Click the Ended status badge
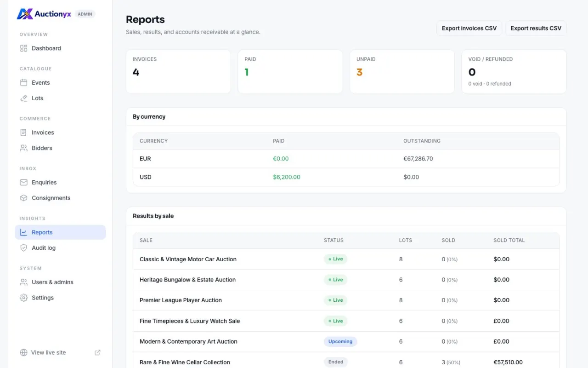 [x=336, y=362]
